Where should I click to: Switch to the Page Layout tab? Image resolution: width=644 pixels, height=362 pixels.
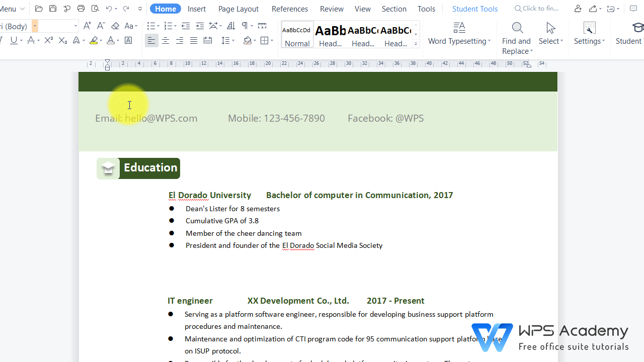pos(238,9)
